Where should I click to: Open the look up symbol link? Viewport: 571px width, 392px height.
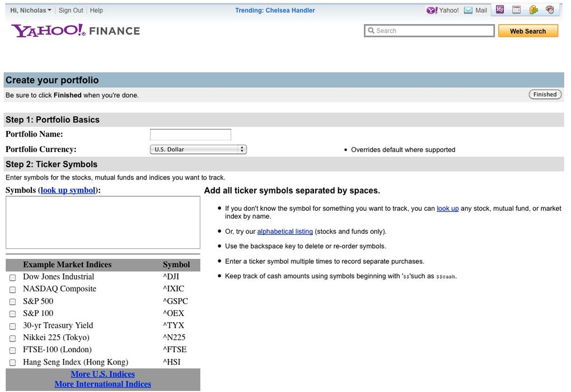pos(68,190)
